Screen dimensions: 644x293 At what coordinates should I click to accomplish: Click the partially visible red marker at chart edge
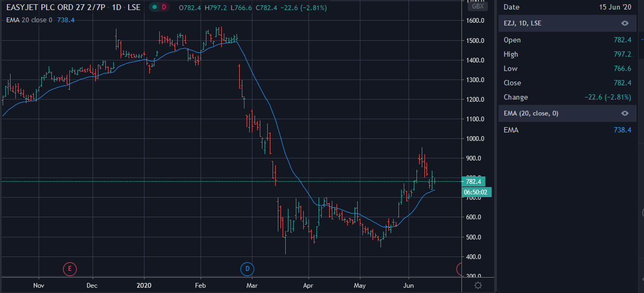(x=459, y=269)
